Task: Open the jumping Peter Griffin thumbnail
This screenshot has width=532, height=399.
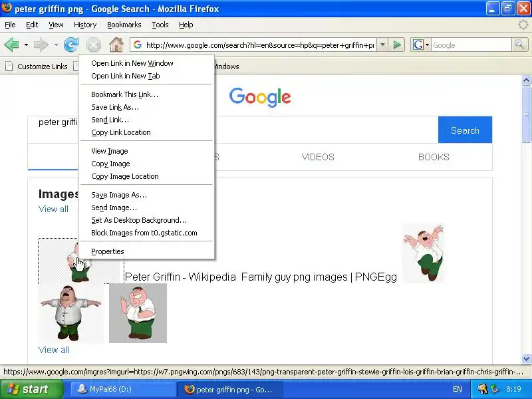Action: point(423,253)
